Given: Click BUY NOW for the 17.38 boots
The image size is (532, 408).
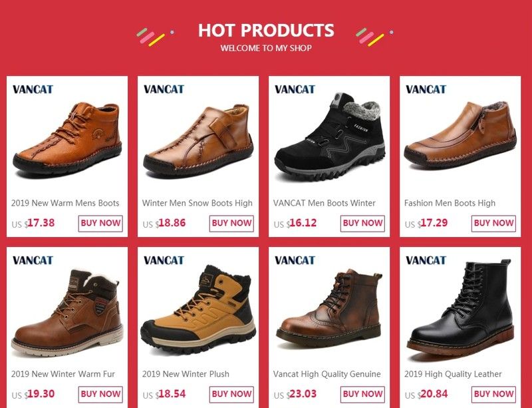Looking at the screenshot, I should [x=100, y=223].
